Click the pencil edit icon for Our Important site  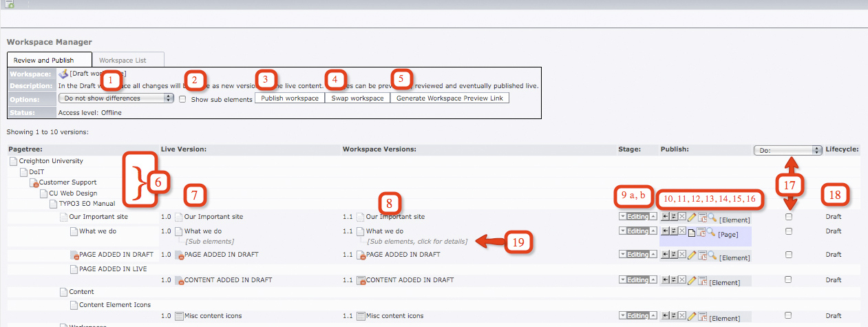(x=692, y=217)
